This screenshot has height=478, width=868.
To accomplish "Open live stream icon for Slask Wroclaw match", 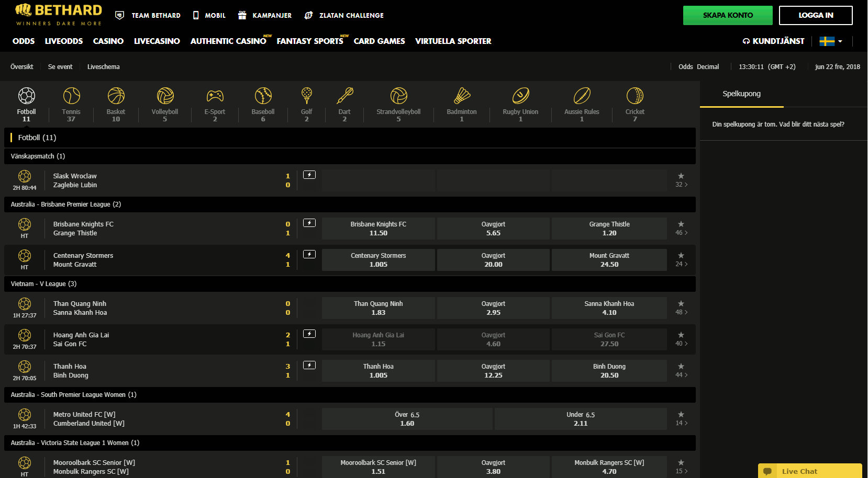I will pos(309,175).
